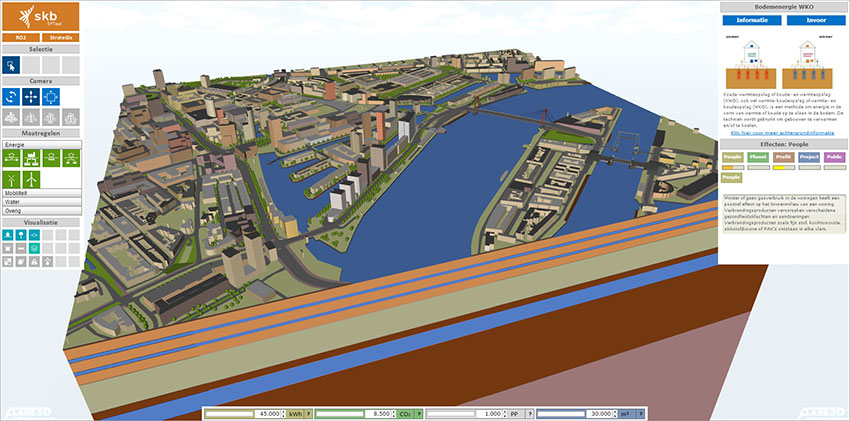Expand the Overig measures section
The height and width of the screenshot is (421, 850).
click(40, 210)
